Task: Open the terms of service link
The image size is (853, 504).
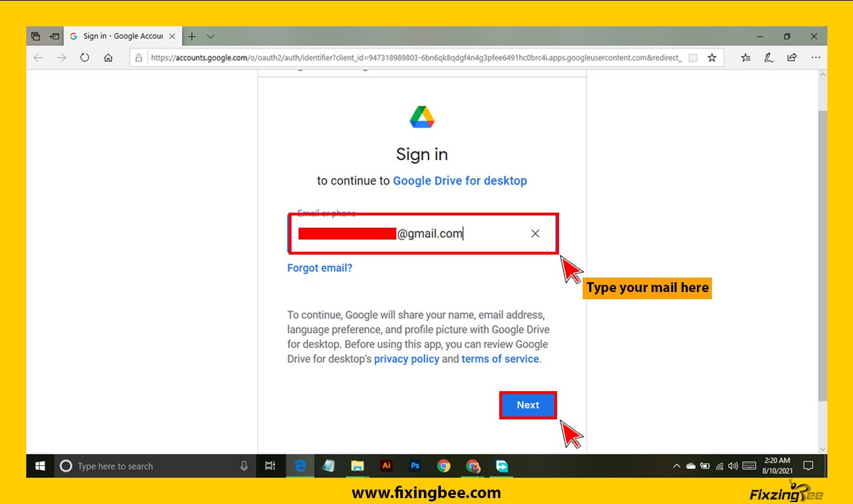Action: click(500, 359)
